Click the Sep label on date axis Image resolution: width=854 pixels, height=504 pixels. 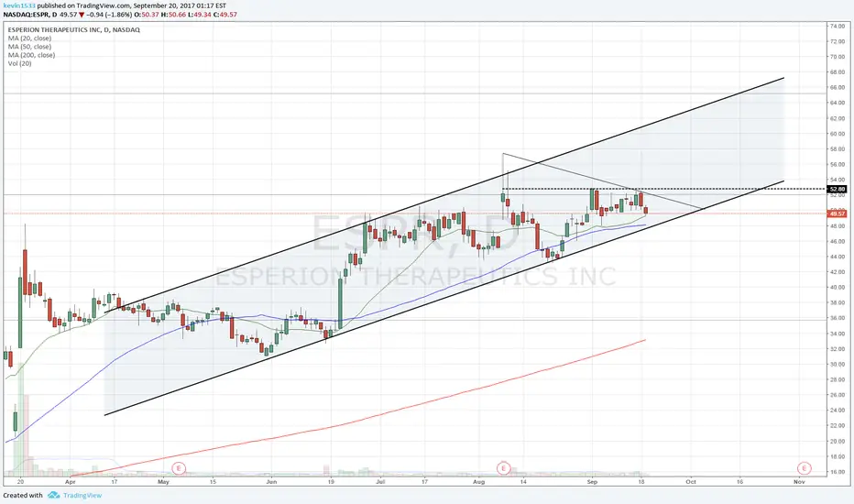[592, 482]
